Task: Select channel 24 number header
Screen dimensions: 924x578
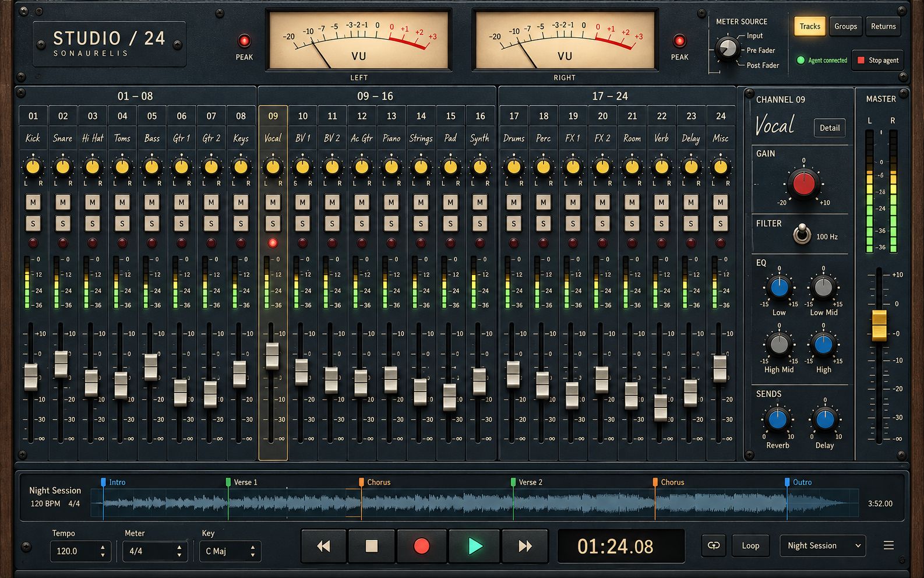Action: click(721, 116)
